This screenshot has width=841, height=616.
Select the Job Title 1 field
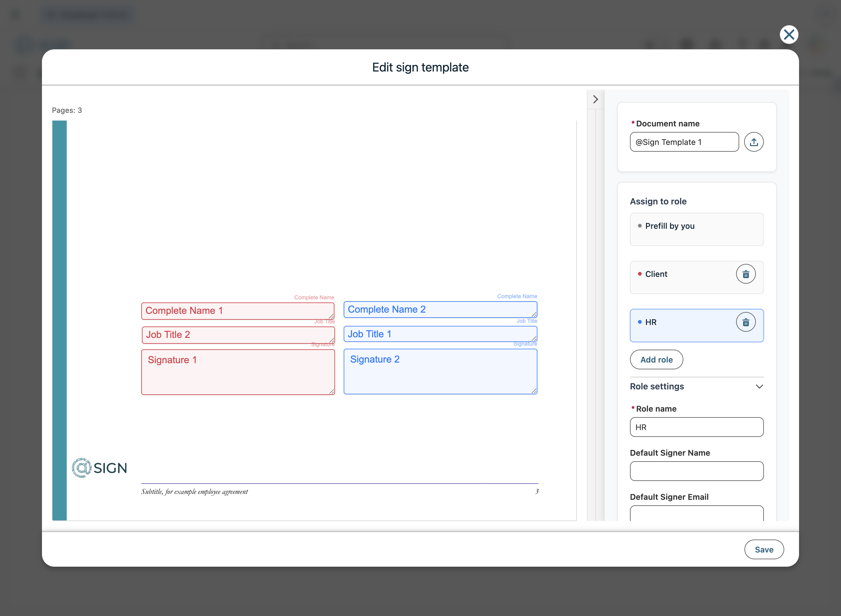(x=440, y=334)
